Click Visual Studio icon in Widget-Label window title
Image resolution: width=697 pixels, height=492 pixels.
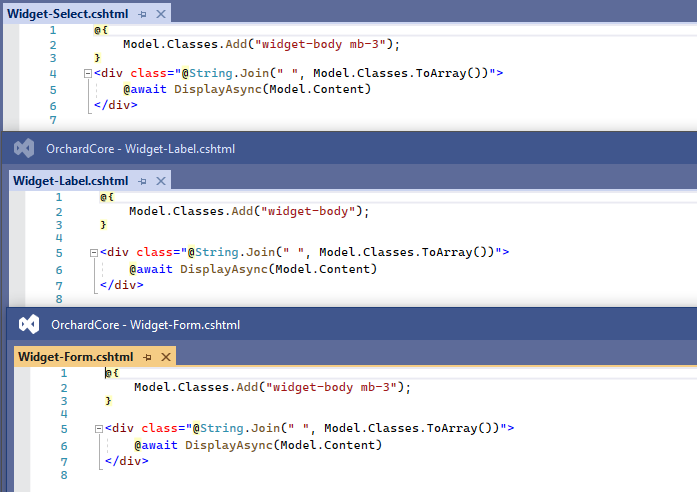(24, 148)
